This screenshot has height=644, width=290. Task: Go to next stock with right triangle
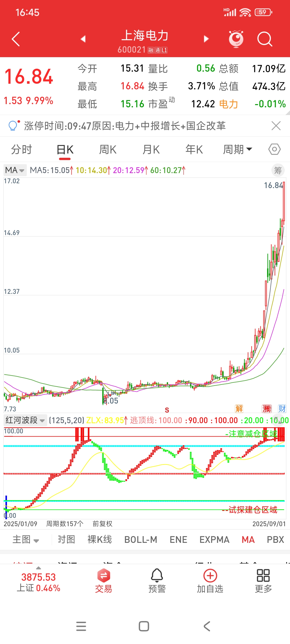click(206, 39)
